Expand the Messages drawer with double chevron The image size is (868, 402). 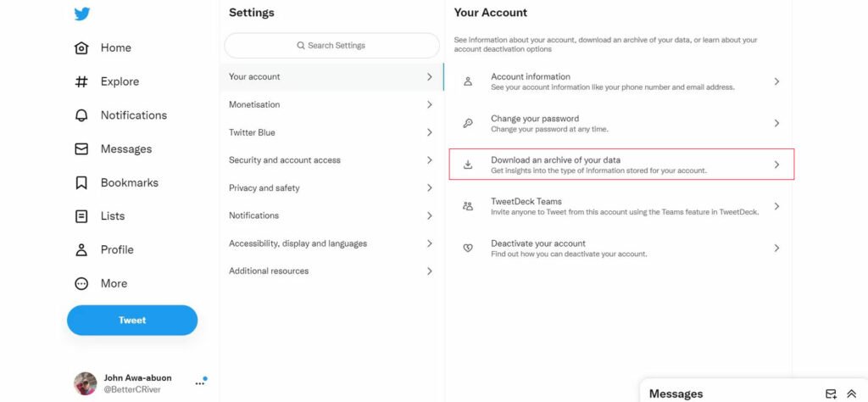(x=852, y=394)
